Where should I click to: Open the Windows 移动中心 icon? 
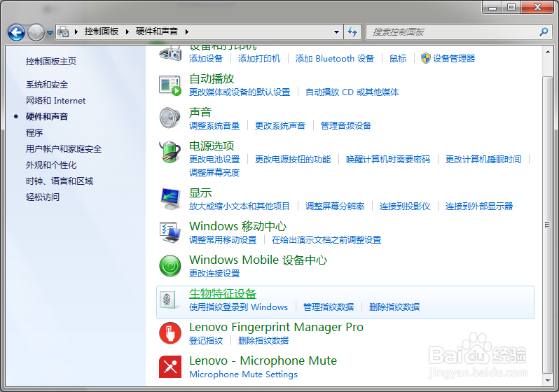170,232
